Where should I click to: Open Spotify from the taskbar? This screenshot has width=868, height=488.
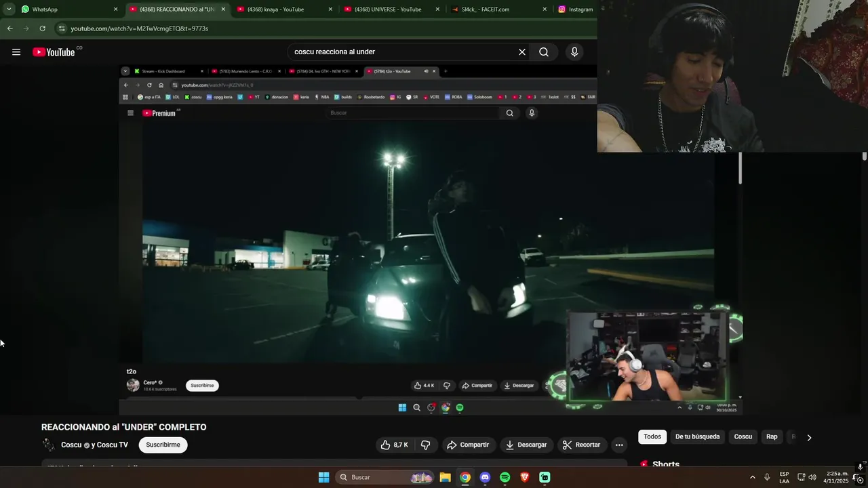505,477
